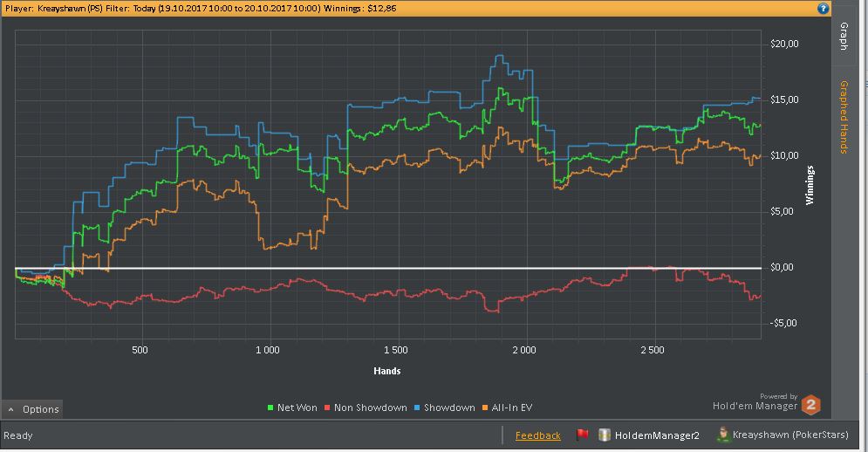Click the Ready status text

(18, 435)
